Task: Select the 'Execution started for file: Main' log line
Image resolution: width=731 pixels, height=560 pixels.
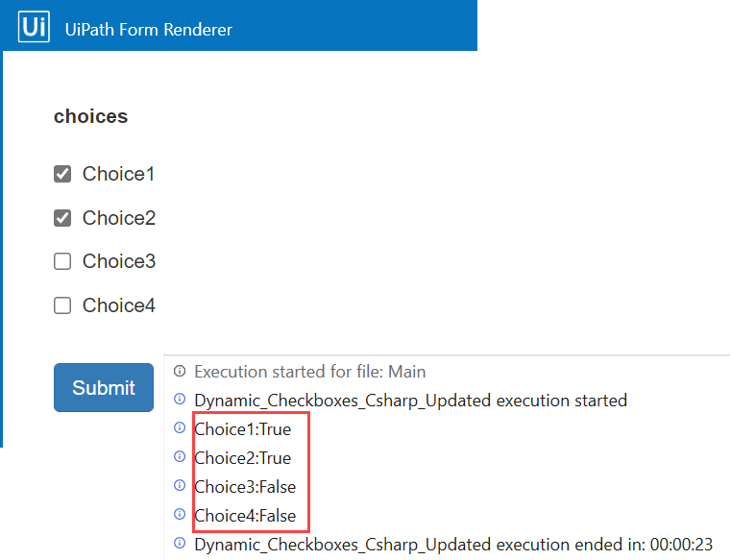Action: [x=309, y=371]
